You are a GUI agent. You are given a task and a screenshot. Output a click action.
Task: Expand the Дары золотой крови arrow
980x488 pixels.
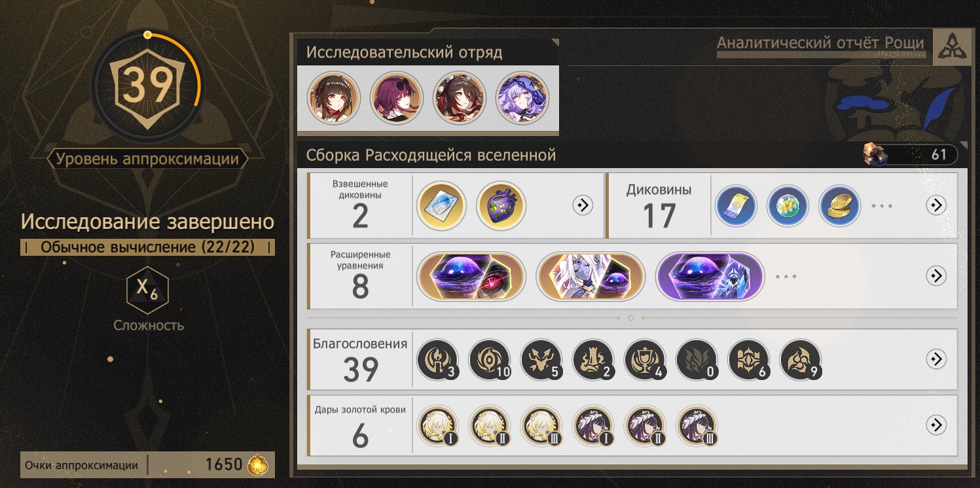point(937,425)
